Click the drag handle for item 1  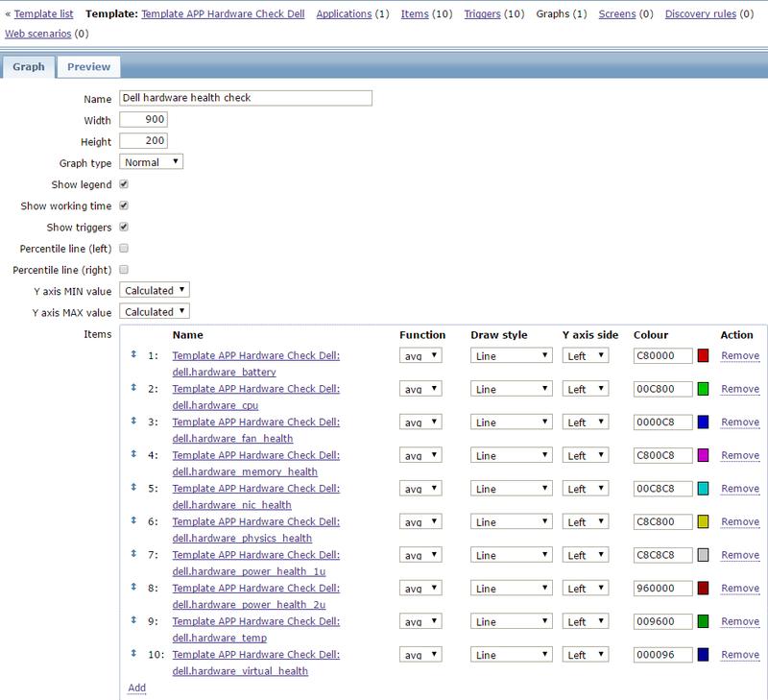[133, 355]
